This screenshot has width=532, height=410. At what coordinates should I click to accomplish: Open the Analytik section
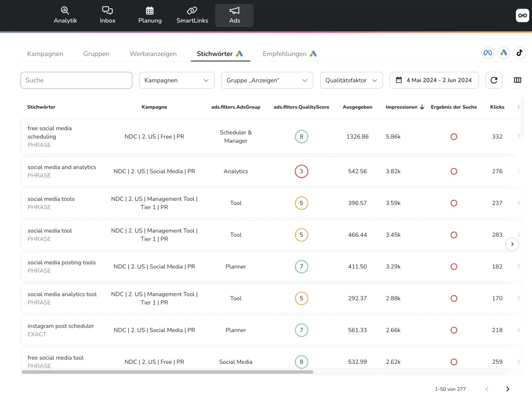tap(65, 15)
